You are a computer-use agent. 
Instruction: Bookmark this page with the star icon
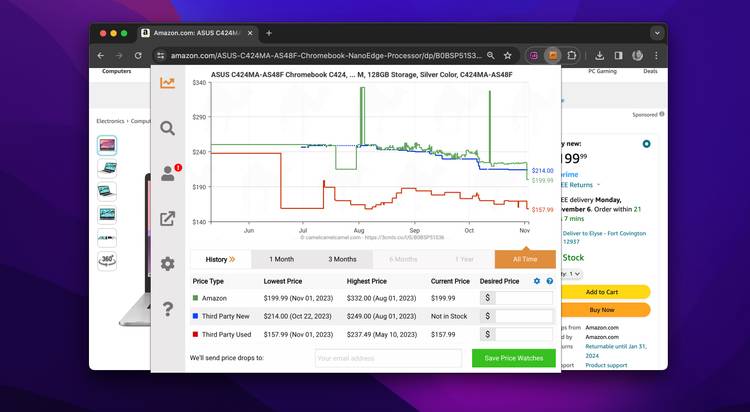click(x=508, y=56)
